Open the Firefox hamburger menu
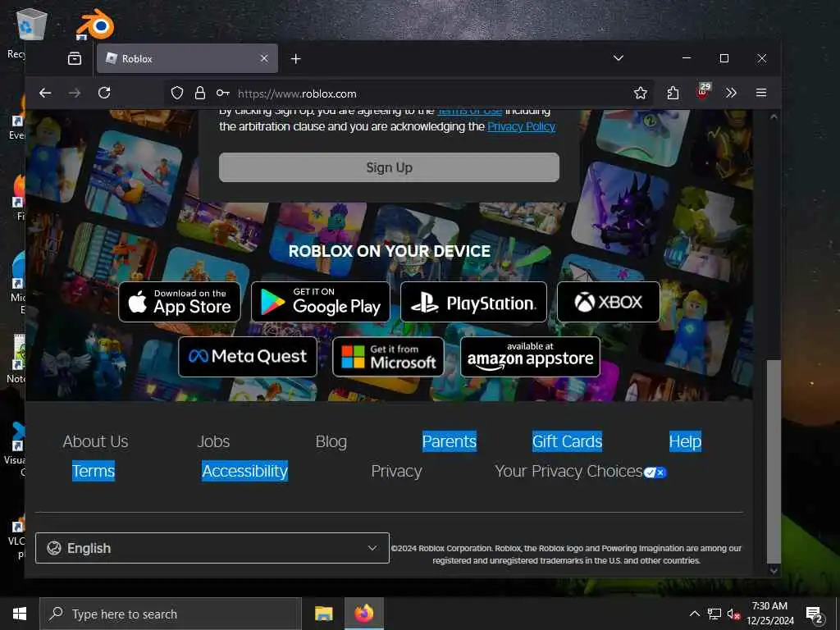This screenshot has width=840, height=630. click(760, 94)
